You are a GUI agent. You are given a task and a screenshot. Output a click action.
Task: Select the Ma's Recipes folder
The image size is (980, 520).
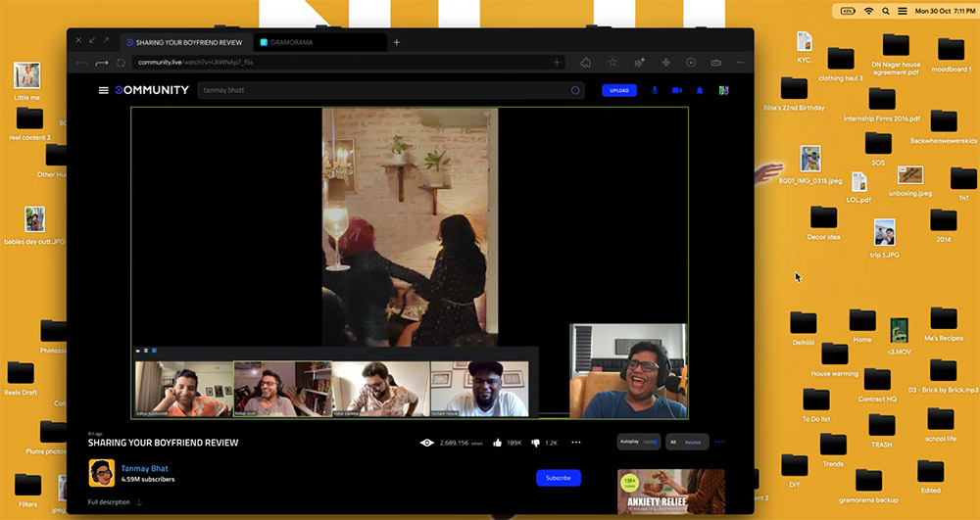coord(943,323)
